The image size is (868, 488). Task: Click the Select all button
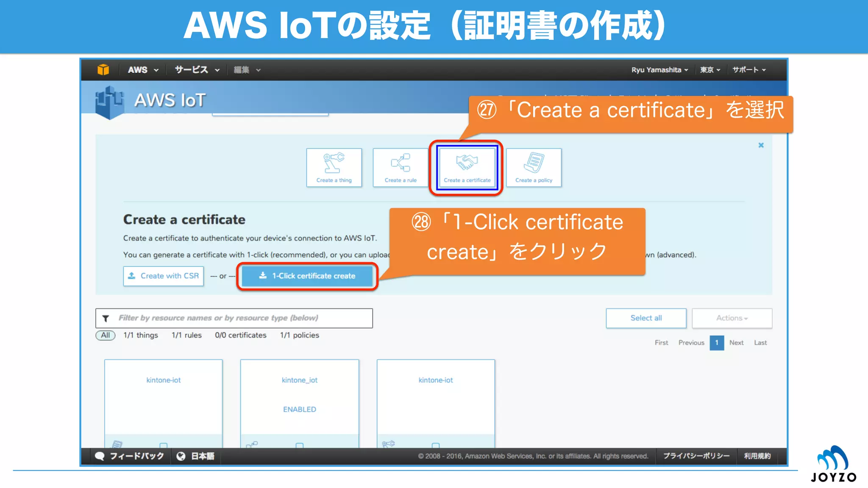pyautogui.click(x=646, y=318)
